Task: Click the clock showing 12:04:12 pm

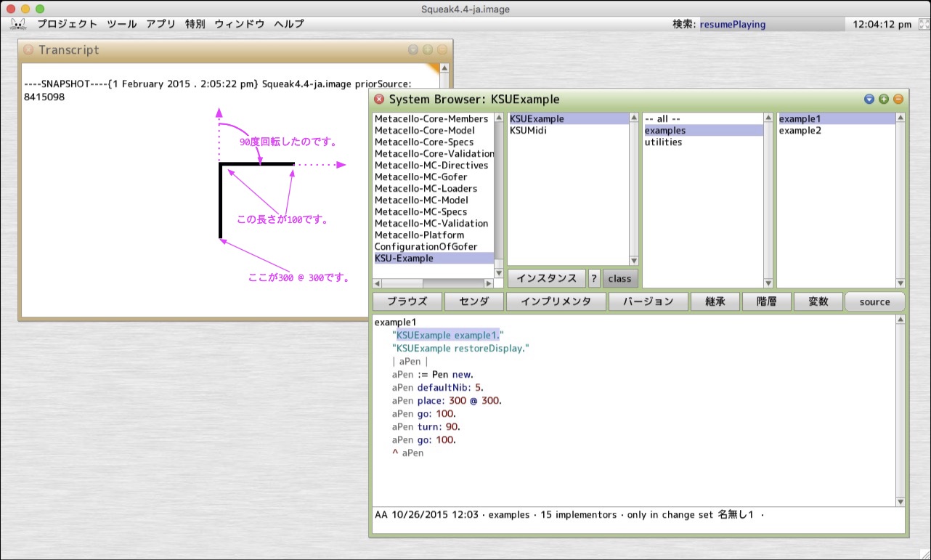Action: (x=882, y=24)
